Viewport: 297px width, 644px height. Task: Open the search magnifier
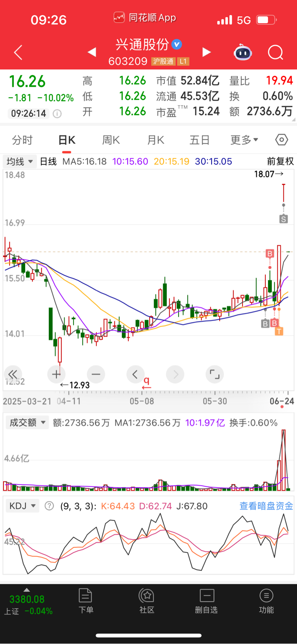pyautogui.click(x=276, y=52)
